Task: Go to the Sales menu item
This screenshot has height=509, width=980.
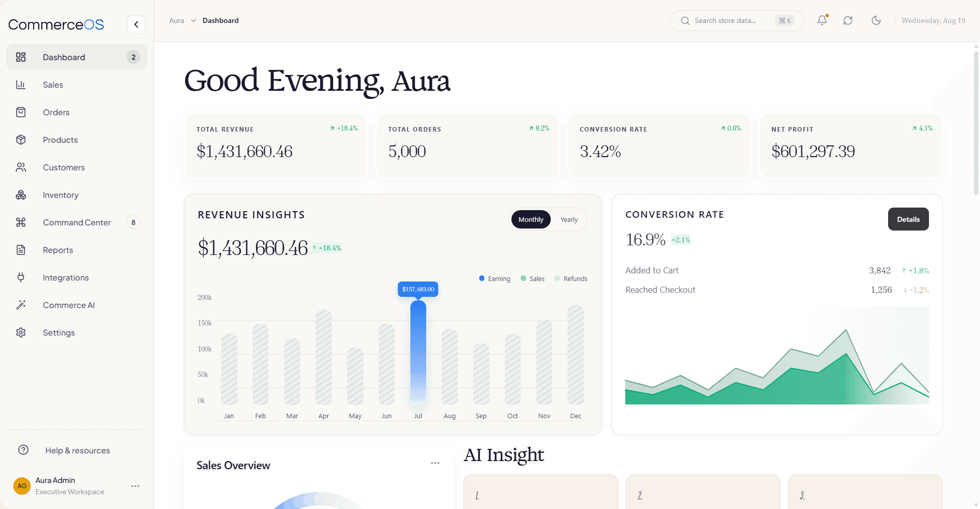Action: tap(77, 85)
